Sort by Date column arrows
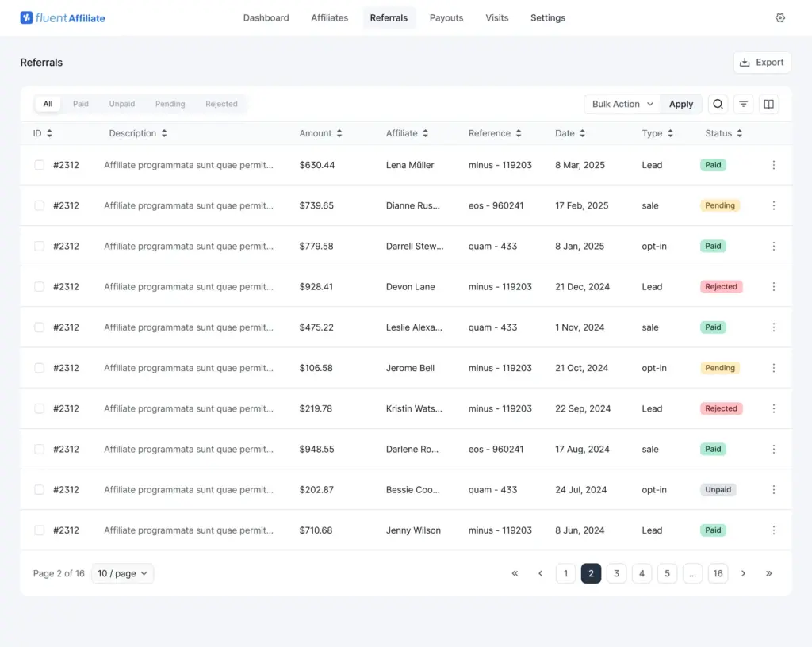Viewport: 812px width, 647px height. (x=582, y=133)
